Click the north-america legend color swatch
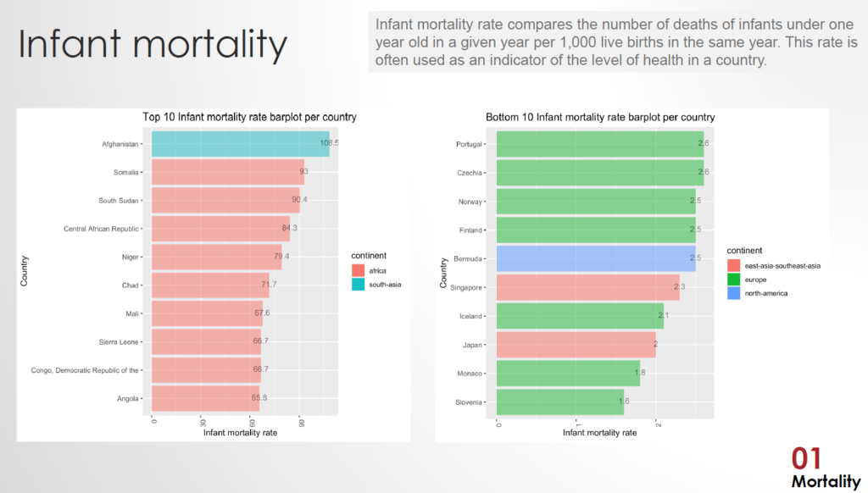 click(733, 293)
